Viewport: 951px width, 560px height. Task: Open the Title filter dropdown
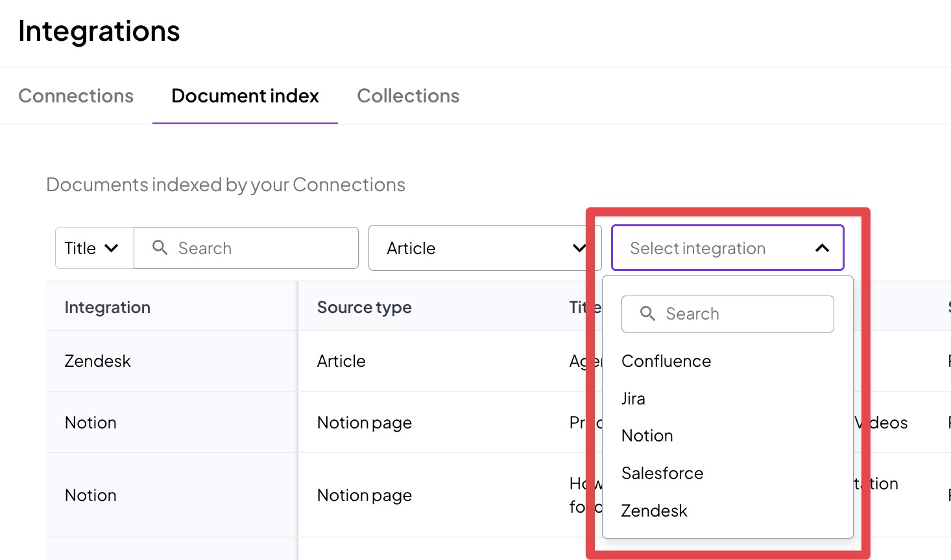click(x=95, y=248)
